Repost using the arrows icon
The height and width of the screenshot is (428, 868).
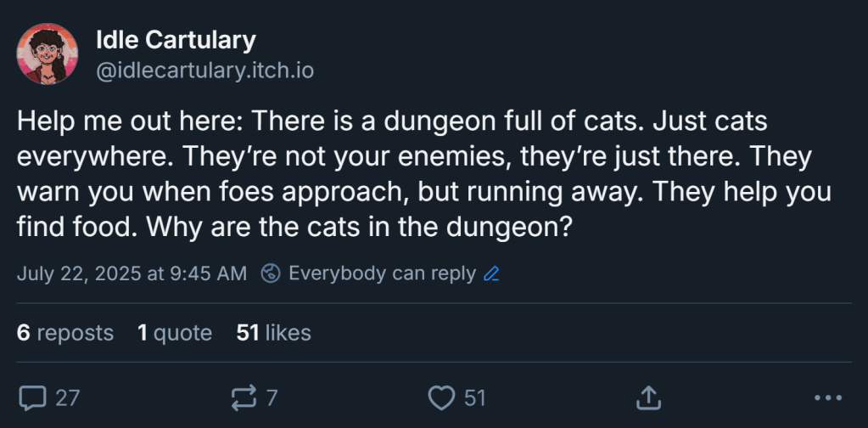(244, 397)
